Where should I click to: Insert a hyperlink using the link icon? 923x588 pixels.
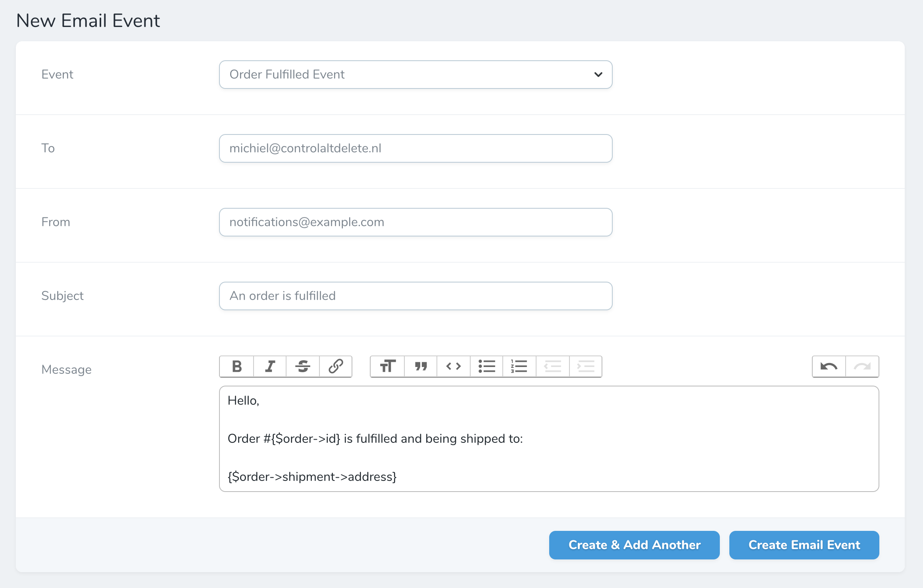click(336, 366)
